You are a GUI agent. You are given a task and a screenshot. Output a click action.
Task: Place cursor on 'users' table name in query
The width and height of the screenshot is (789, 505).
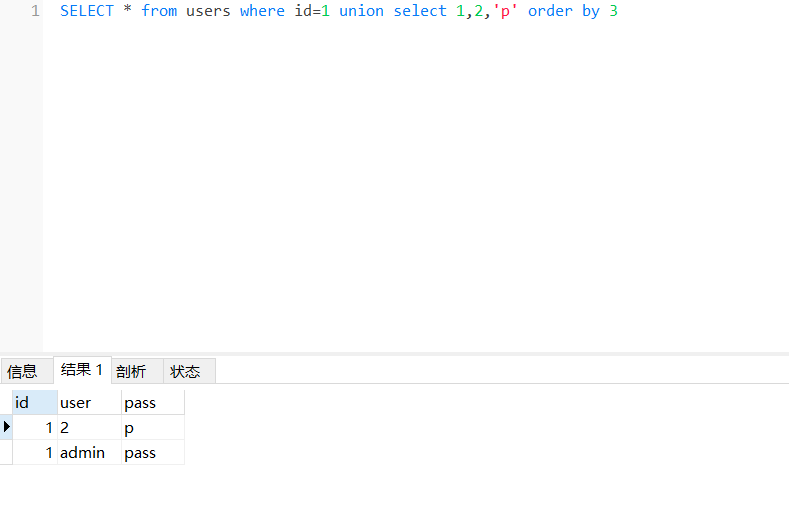coord(208,11)
